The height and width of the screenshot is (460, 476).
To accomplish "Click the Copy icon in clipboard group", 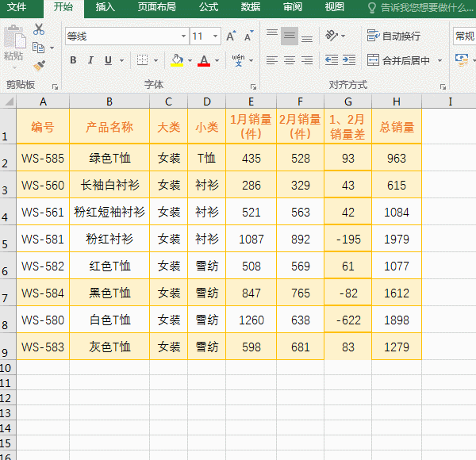I will 39,48.
